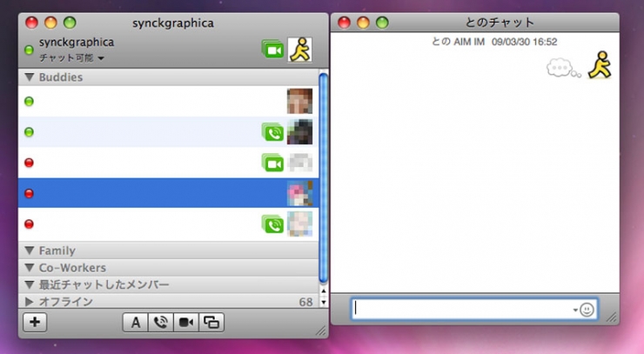Click the AIM running man picture in buddy list header
This screenshot has width=644, height=354.
300,50
